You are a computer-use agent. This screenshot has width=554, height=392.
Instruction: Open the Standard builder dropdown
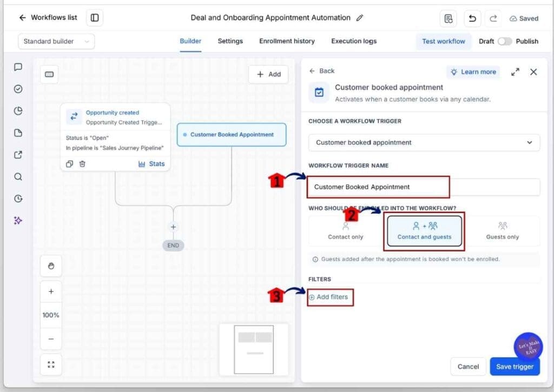pos(56,41)
